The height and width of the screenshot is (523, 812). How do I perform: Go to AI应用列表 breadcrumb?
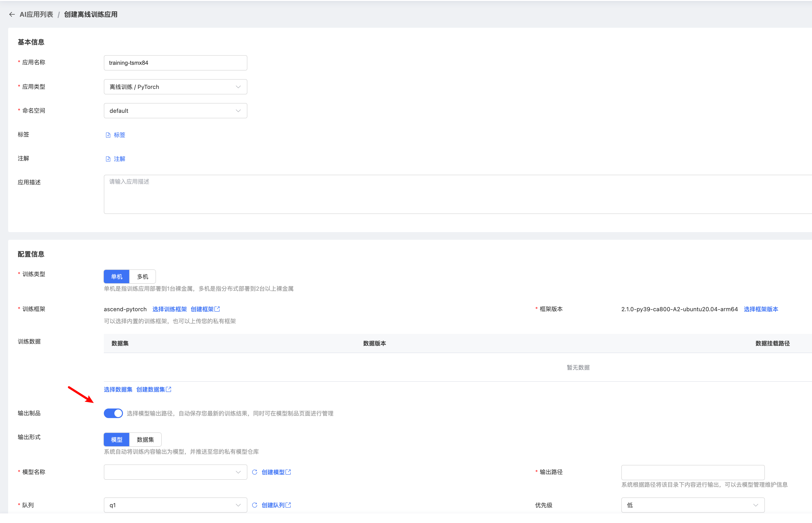[36, 14]
